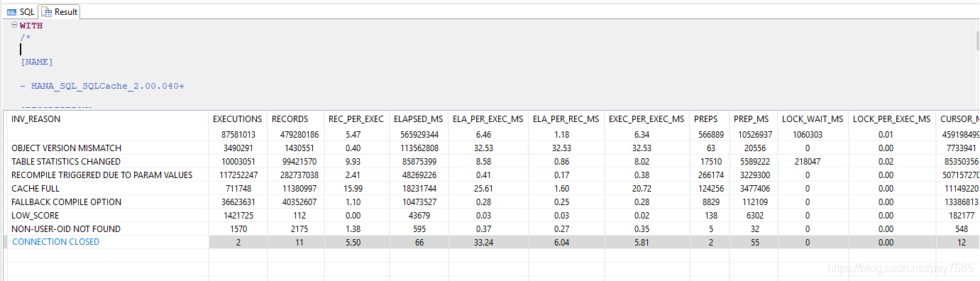Click executions value 3490291
Image resolution: width=980 pixels, height=281 pixels.
click(237, 148)
